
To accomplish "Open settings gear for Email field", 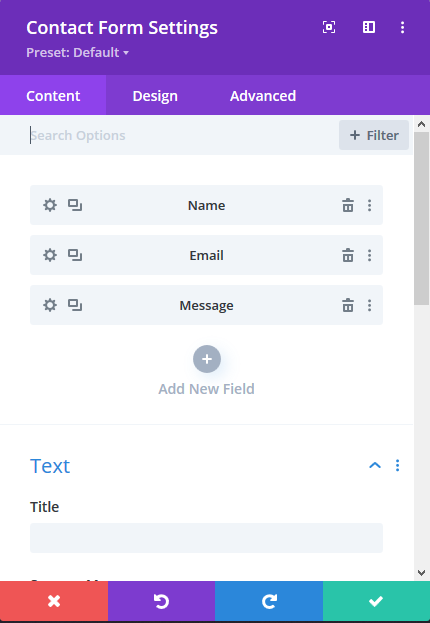I will tap(50, 255).
